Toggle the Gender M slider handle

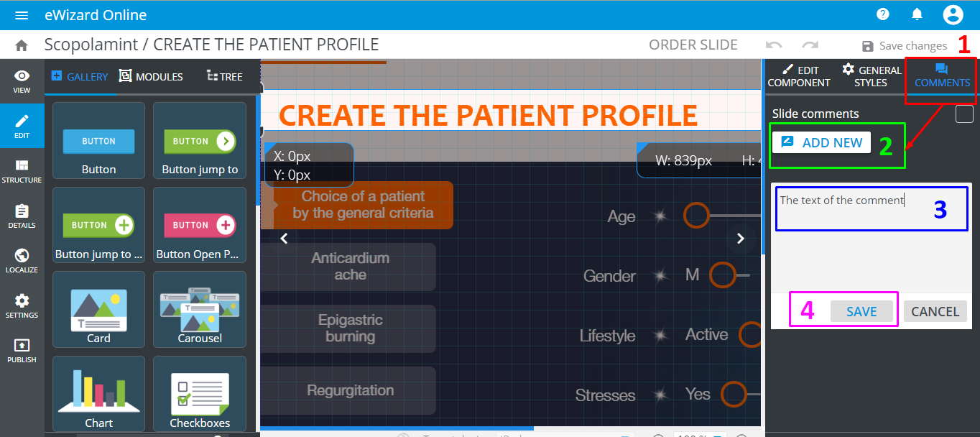pos(723,275)
